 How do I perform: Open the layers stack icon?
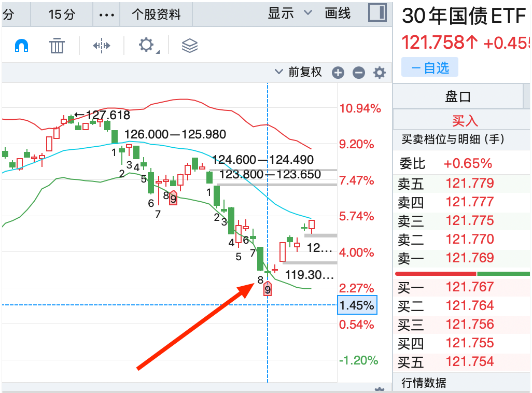190,46
